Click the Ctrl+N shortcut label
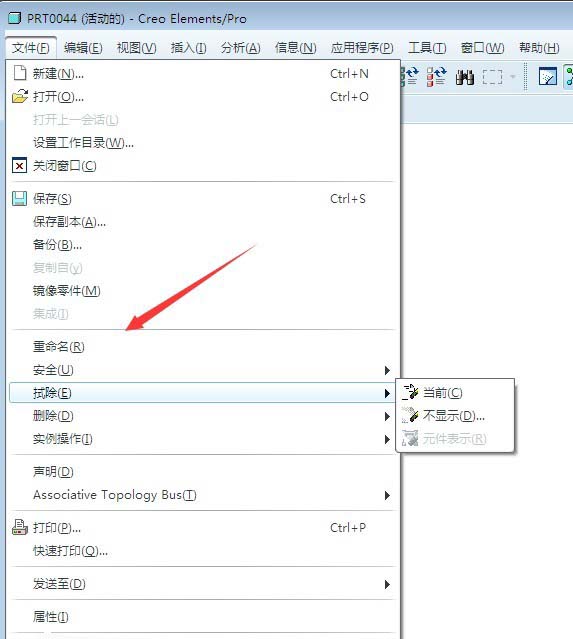 (349, 74)
